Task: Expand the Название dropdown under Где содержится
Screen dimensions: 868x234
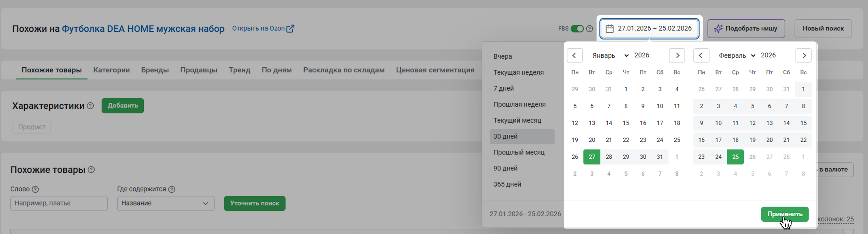Action: tap(165, 203)
